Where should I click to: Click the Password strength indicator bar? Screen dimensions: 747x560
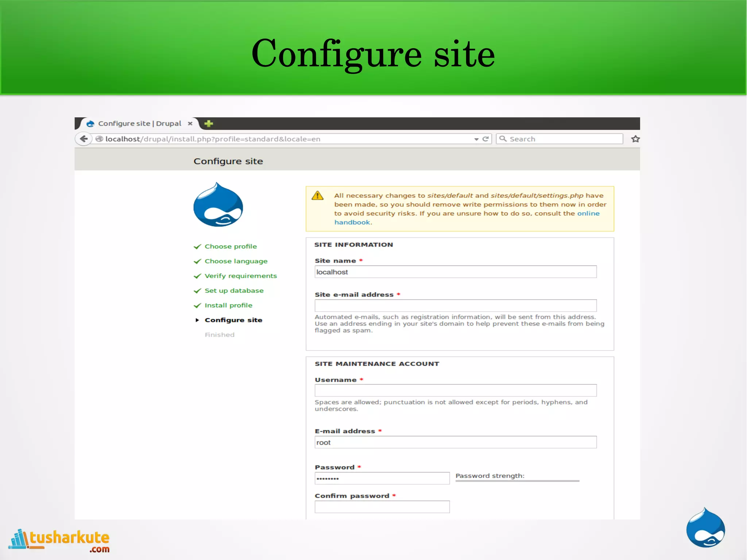(517, 481)
